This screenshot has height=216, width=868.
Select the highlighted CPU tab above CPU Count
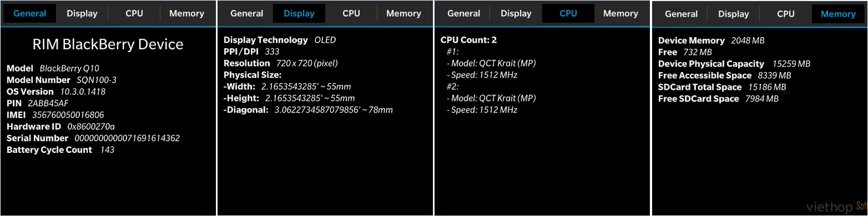point(568,13)
